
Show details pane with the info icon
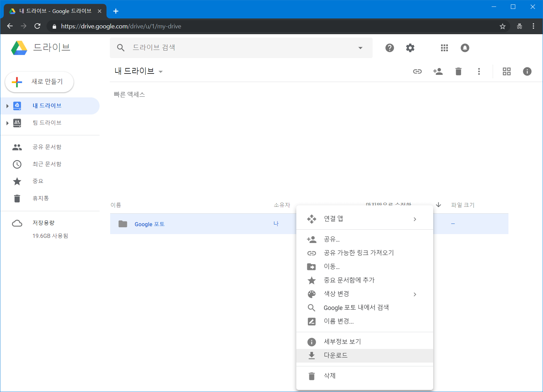[527, 71]
